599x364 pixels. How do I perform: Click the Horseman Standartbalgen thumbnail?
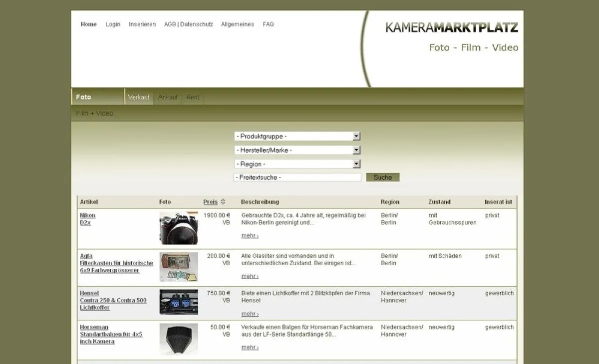tap(178, 339)
